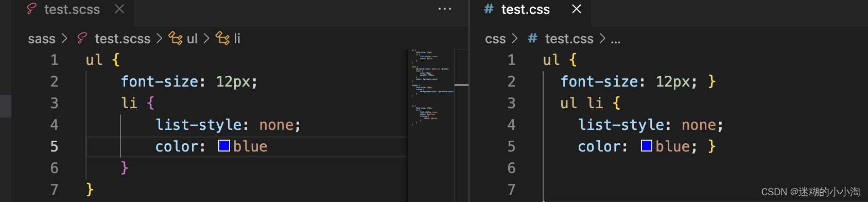Open blue color picker in scss editor

224,146
